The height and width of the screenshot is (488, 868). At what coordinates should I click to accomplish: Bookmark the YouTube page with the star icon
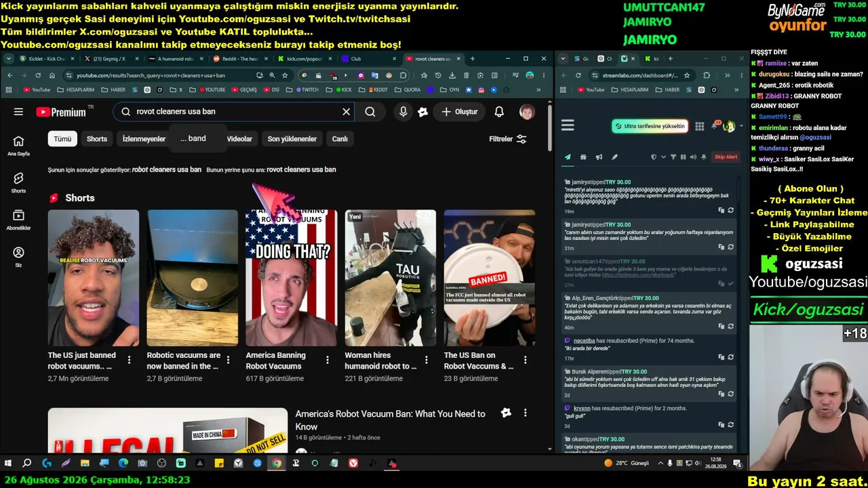pyautogui.click(x=285, y=75)
